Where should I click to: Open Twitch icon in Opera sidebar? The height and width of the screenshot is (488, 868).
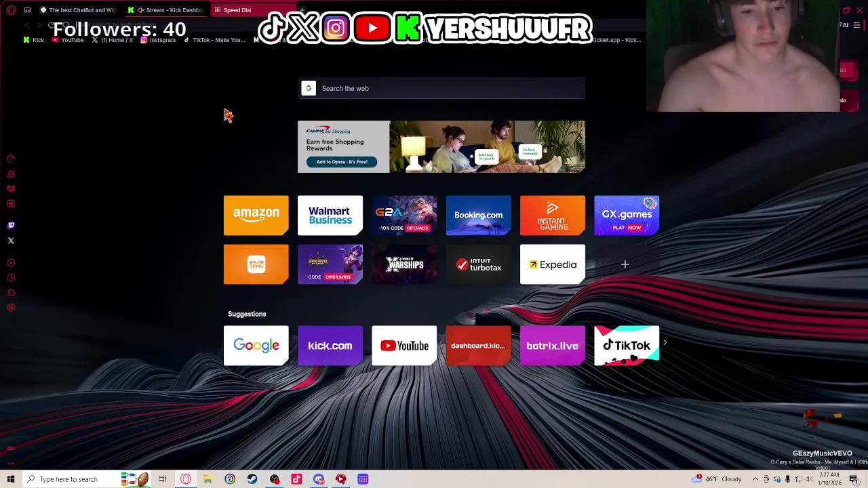(x=11, y=226)
